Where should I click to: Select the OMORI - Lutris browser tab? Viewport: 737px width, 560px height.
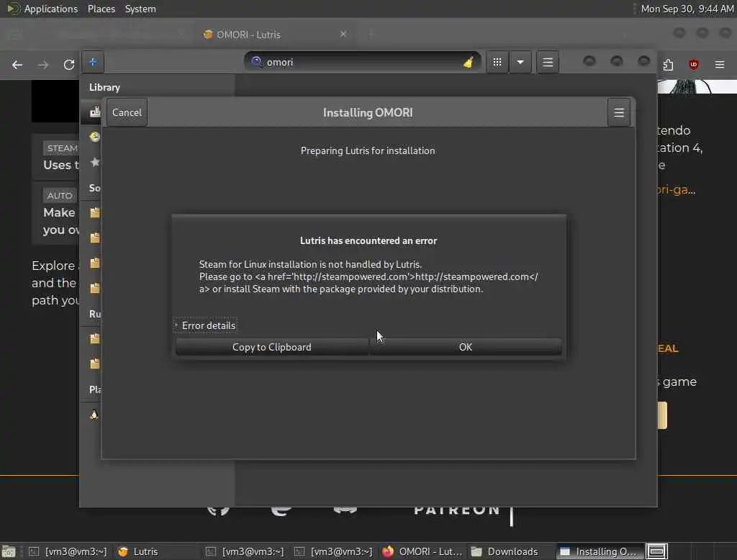coord(275,35)
